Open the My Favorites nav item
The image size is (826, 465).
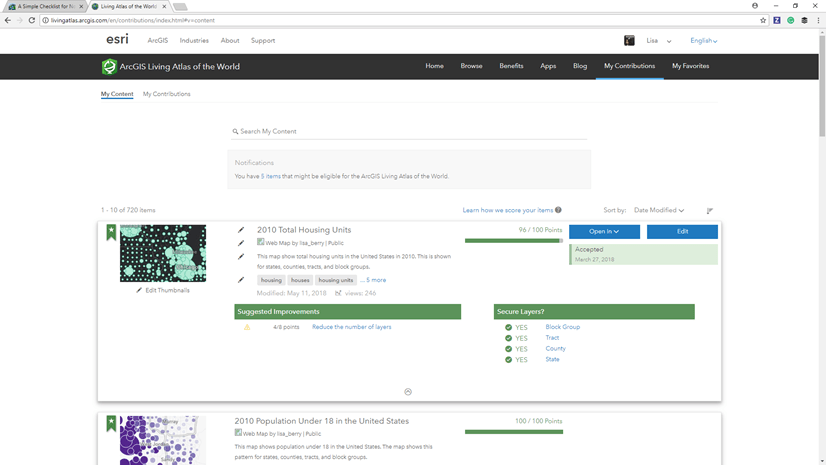[x=690, y=66]
